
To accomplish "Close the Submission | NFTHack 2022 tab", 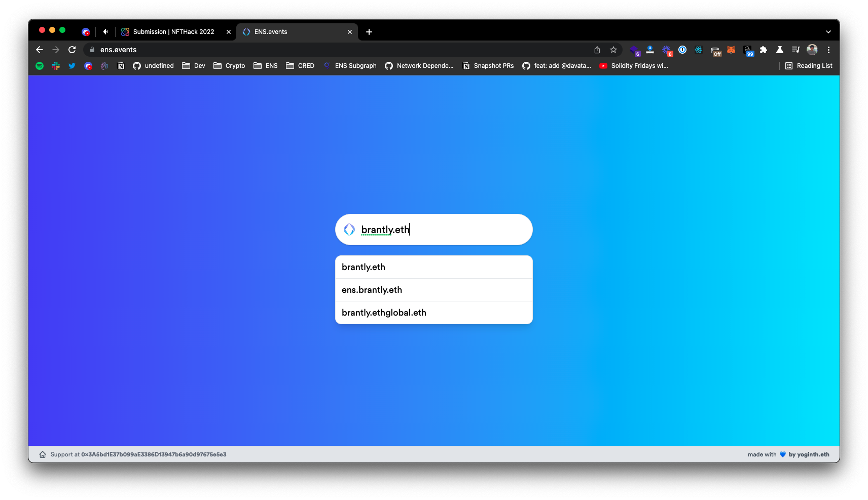I will tap(229, 32).
